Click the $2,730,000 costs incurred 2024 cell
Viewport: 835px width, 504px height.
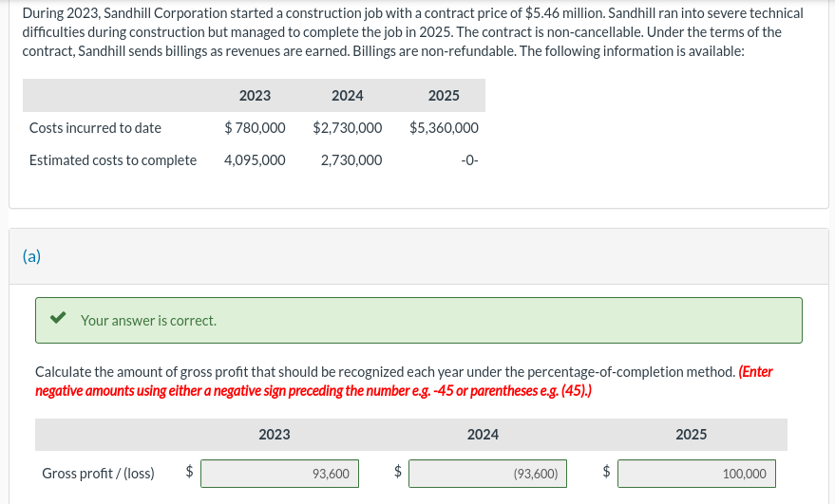348,128
